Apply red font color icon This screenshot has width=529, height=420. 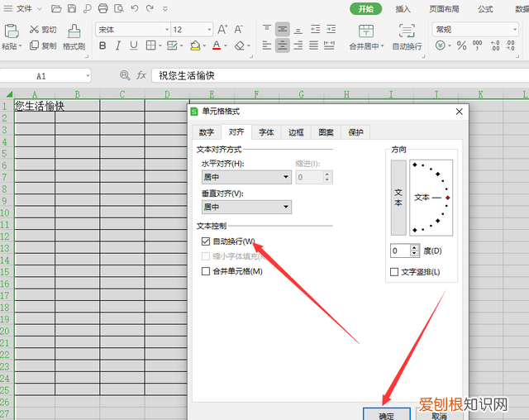[217, 45]
